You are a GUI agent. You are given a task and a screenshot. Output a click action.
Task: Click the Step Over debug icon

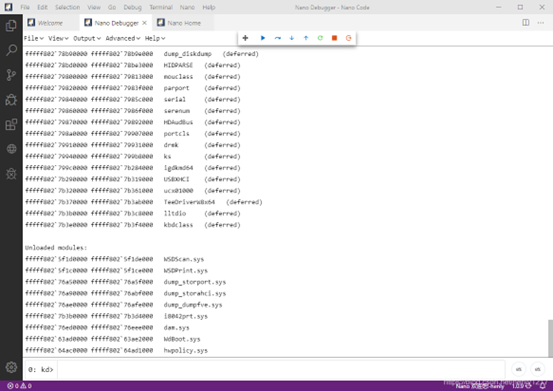(278, 38)
